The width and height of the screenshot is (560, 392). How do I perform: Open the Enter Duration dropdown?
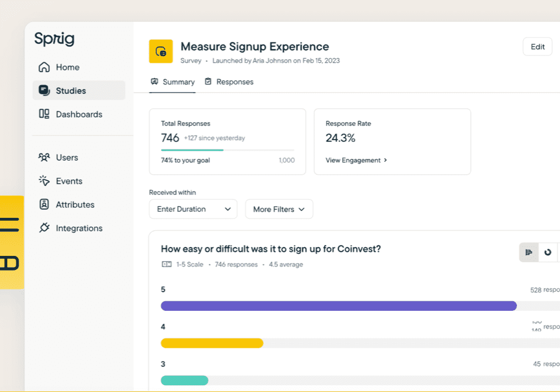(193, 209)
